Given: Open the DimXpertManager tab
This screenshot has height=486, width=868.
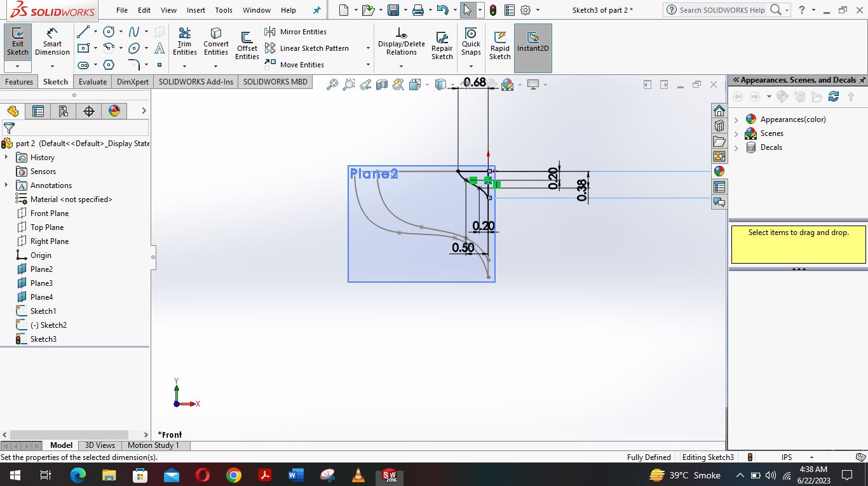Looking at the screenshot, I should click(89, 111).
